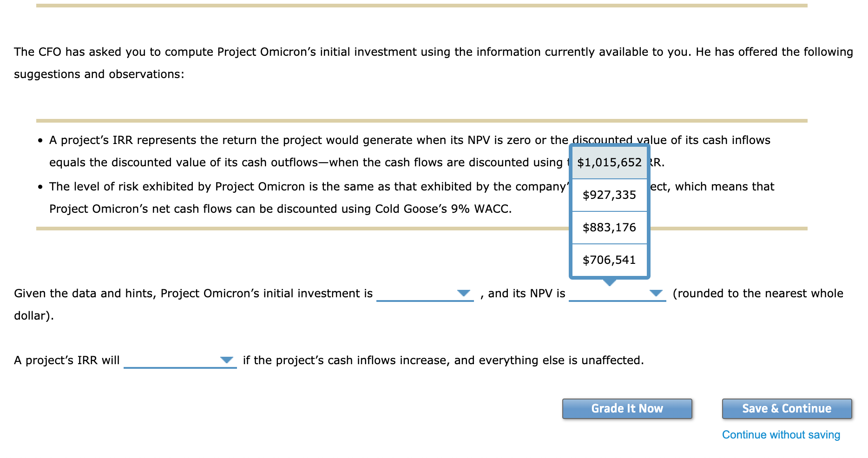Select the $927,335 option

(609, 195)
